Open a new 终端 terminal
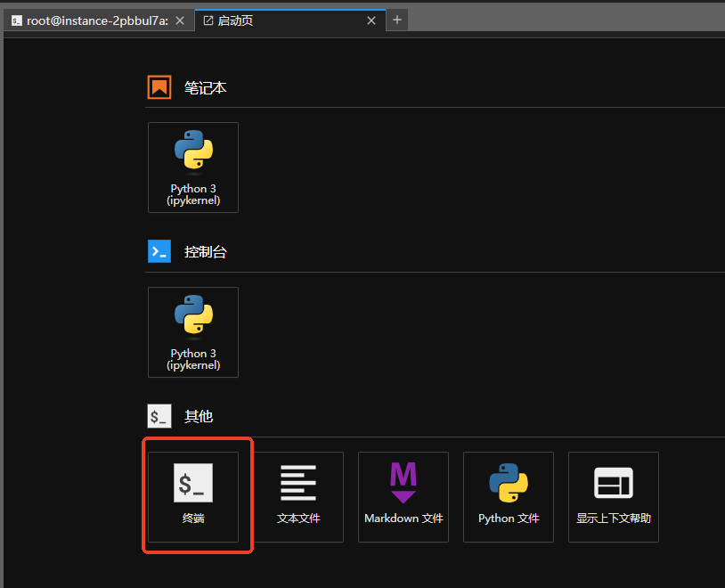Image resolution: width=725 pixels, height=588 pixels. coord(193,497)
